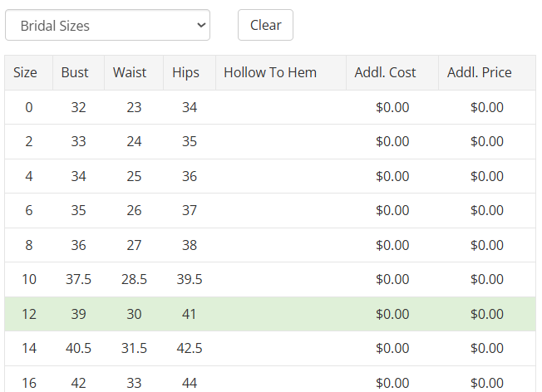
Task: Pick the size 6 row
Action: [270, 210]
